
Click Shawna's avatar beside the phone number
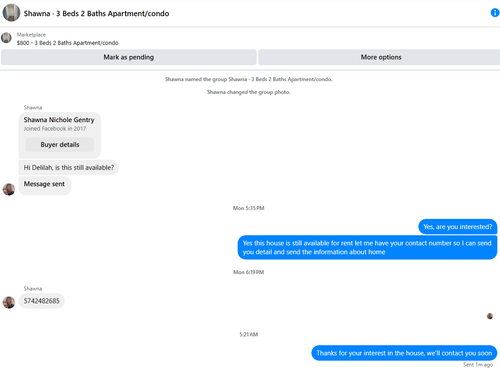pos(9,302)
